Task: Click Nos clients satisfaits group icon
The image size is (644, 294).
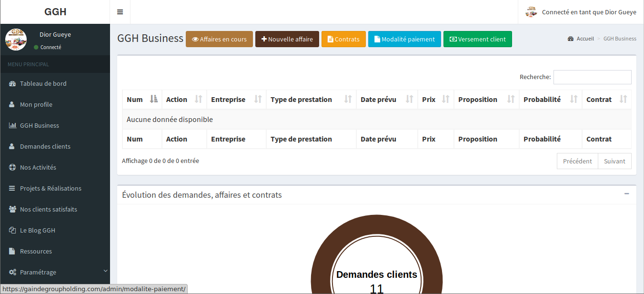Action: [12, 209]
